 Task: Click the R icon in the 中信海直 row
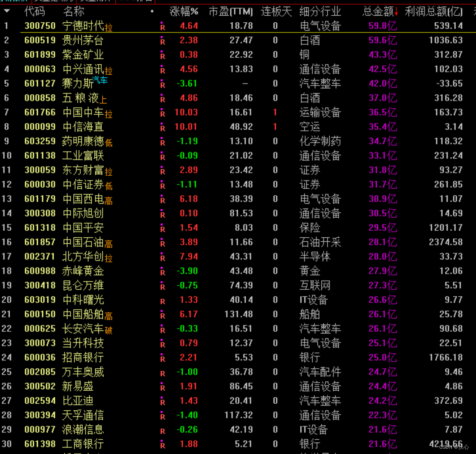click(163, 127)
